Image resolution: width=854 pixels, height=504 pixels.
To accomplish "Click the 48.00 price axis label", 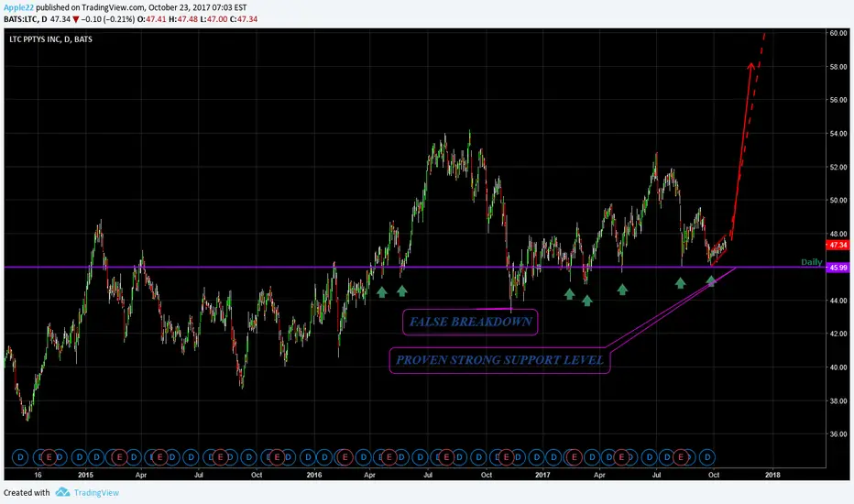I will click(838, 234).
